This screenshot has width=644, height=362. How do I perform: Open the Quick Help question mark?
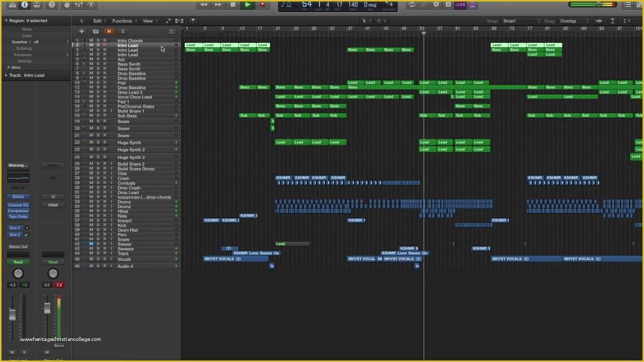(x=51, y=5)
